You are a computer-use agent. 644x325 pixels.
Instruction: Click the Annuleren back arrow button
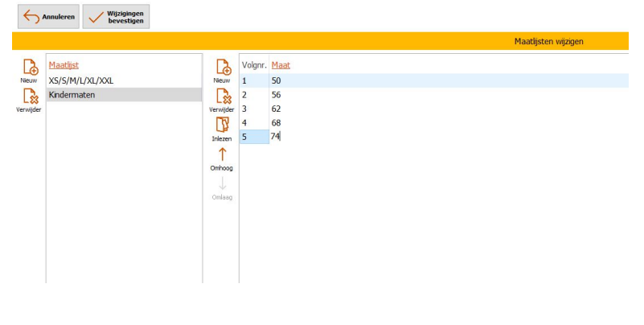(x=48, y=16)
